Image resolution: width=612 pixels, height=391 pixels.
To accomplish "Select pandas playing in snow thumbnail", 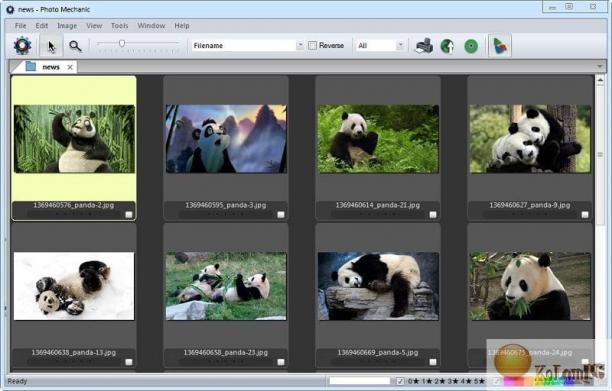I will pos(74,286).
